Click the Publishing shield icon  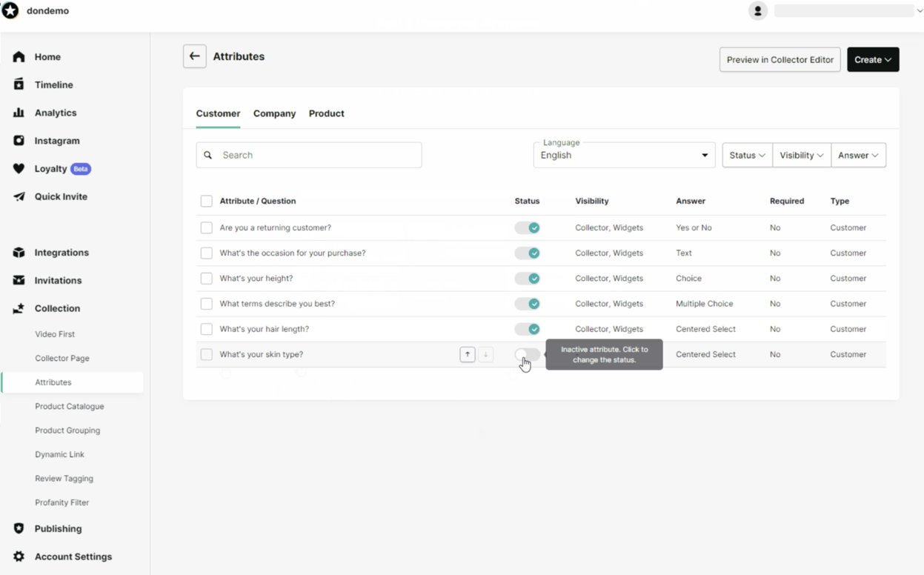19,528
